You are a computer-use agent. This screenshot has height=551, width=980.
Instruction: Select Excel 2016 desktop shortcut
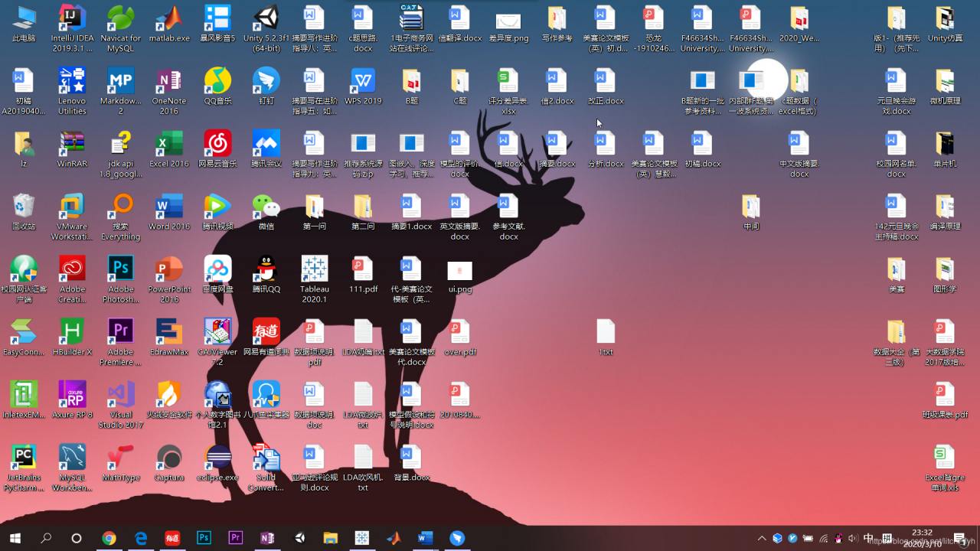(x=169, y=149)
